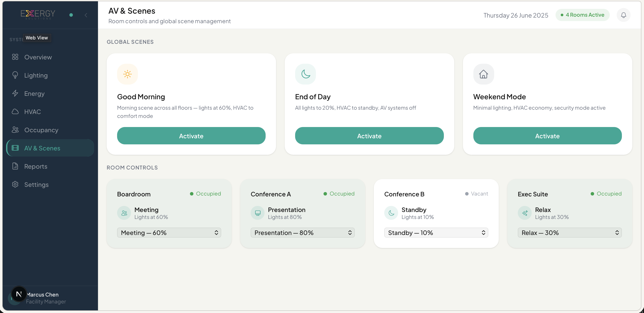Open the Boardroom scene dropdown
Image resolution: width=644 pixels, height=313 pixels.
pos(169,233)
